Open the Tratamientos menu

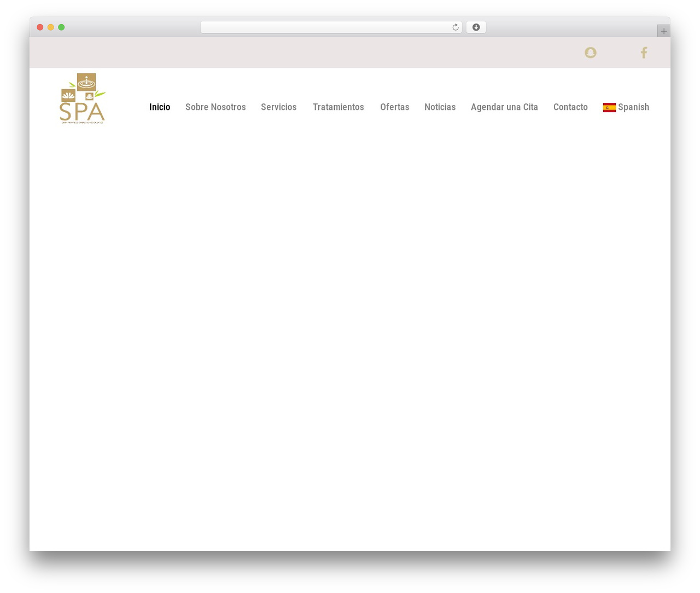point(338,107)
